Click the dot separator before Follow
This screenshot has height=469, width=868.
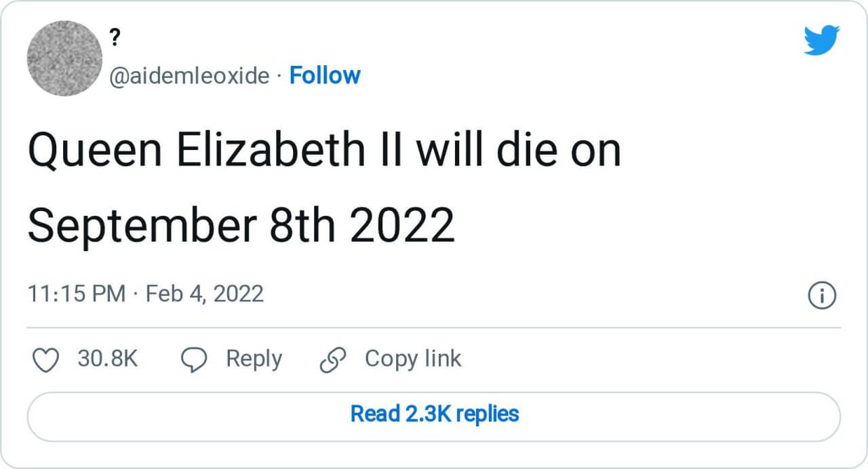click(x=279, y=76)
